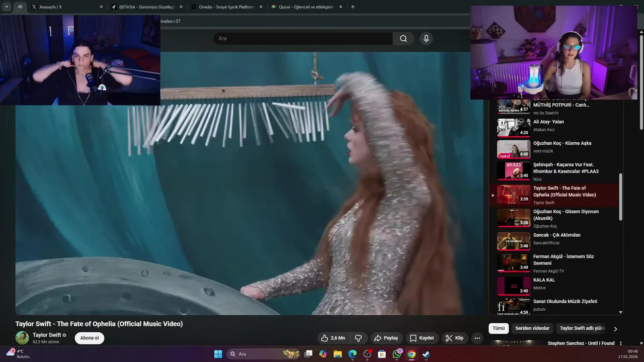Image resolution: width=644 pixels, height=362 pixels.
Task: Share the video via Paylaş
Action: (x=386, y=338)
